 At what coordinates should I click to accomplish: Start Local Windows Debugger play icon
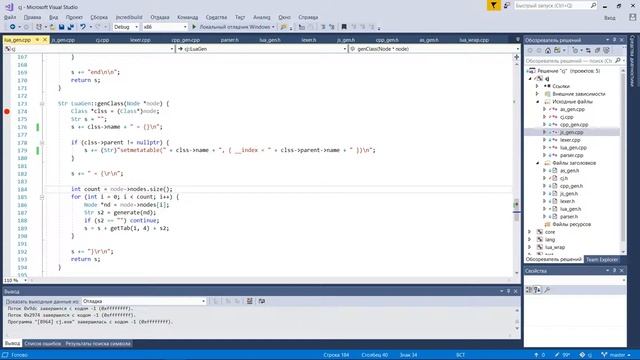point(194,27)
